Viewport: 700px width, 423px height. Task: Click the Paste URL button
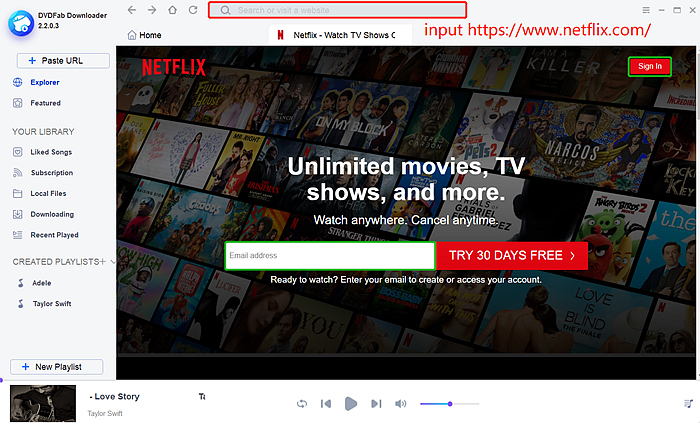[56, 61]
